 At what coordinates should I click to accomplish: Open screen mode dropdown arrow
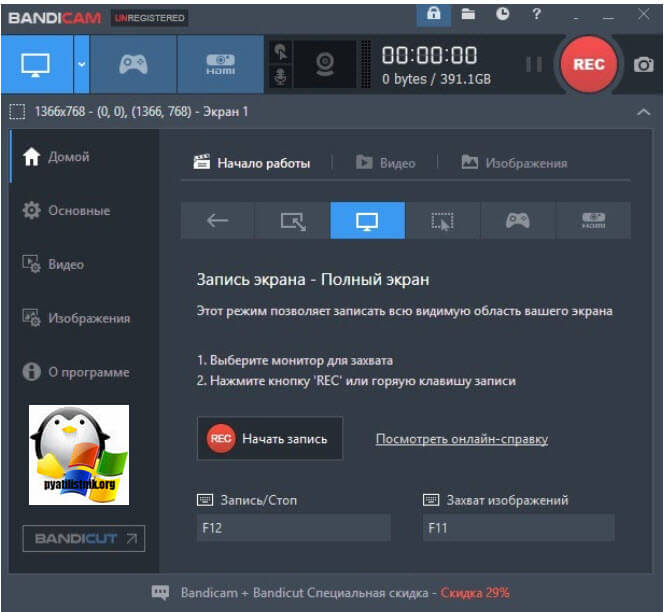(x=82, y=64)
